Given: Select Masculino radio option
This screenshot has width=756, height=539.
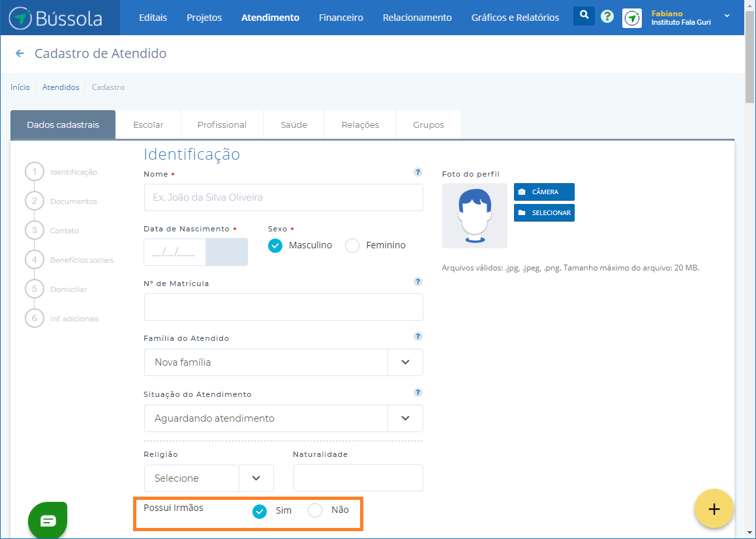Looking at the screenshot, I should tap(275, 246).
